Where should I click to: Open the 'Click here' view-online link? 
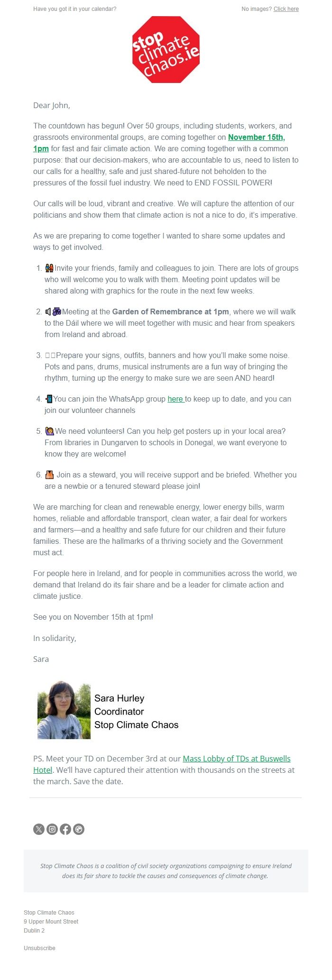click(x=286, y=9)
